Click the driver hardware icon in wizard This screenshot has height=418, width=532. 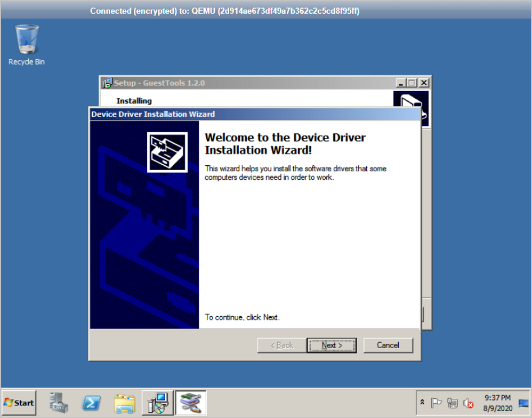click(167, 152)
